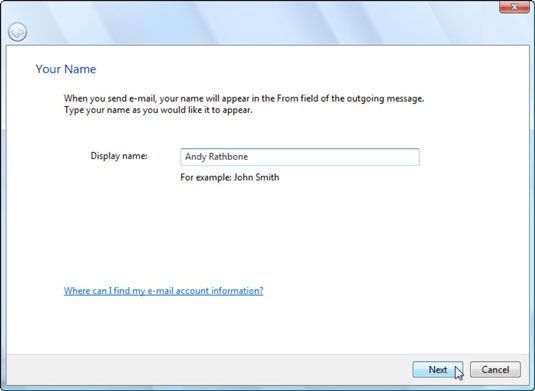Click the Display name input field
This screenshot has width=535, height=391.
click(x=300, y=157)
